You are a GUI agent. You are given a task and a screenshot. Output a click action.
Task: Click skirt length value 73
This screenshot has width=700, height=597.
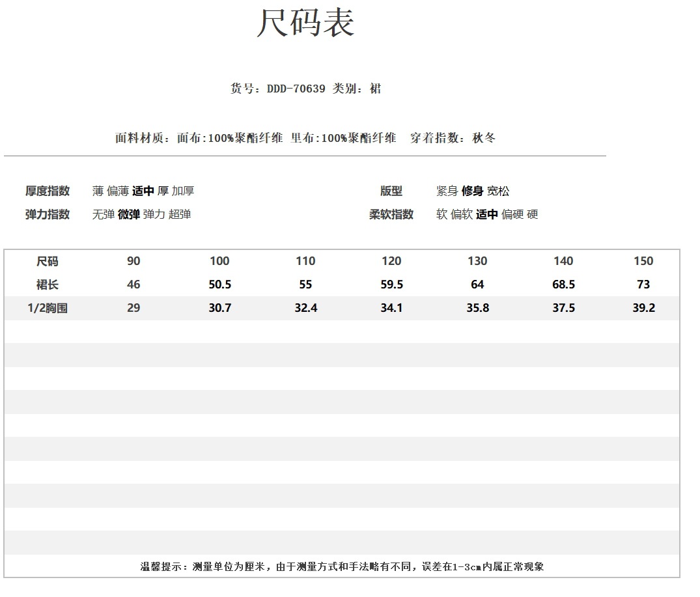(x=643, y=285)
